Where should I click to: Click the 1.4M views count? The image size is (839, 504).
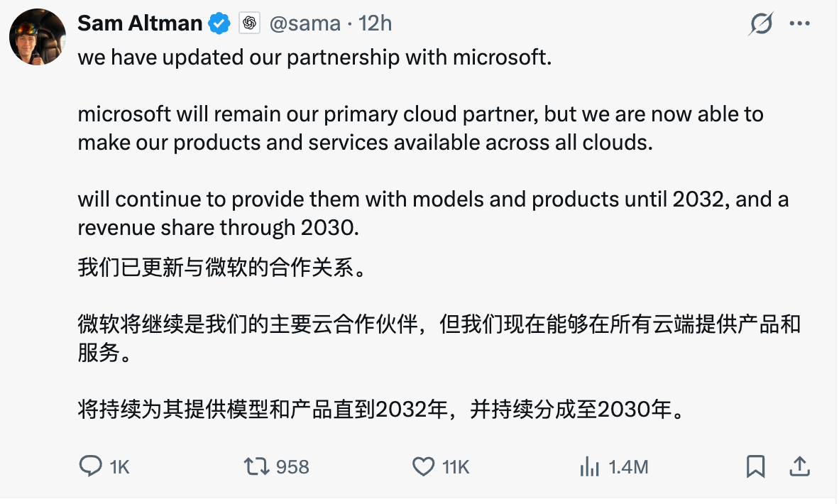[629, 467]
